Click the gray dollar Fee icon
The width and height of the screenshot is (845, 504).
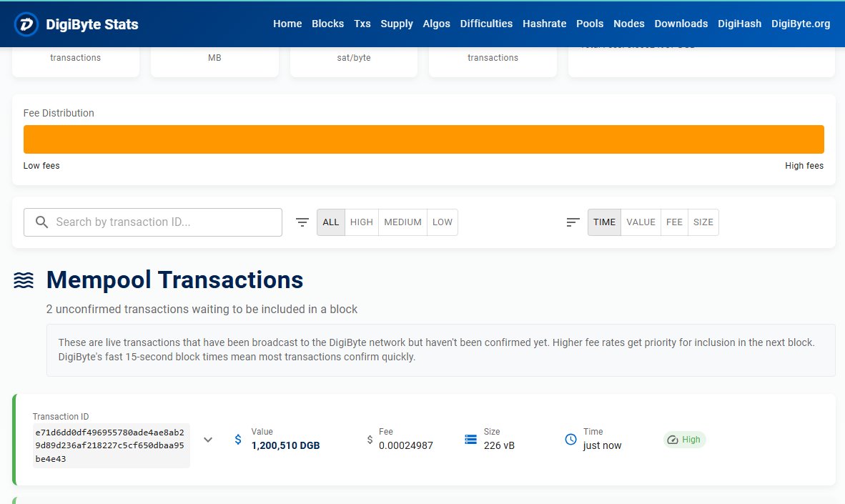click(370, 440)
